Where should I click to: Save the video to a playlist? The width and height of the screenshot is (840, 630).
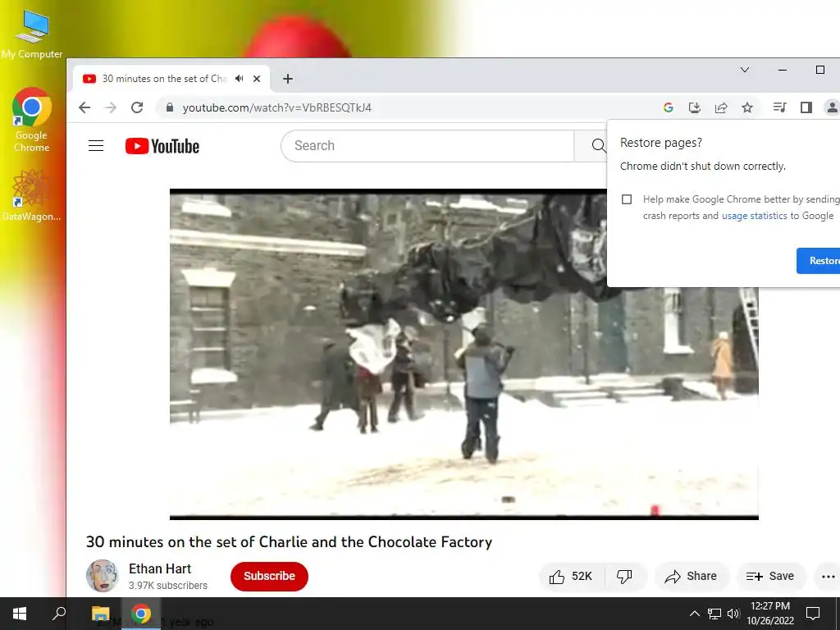[x=771, y=577]
